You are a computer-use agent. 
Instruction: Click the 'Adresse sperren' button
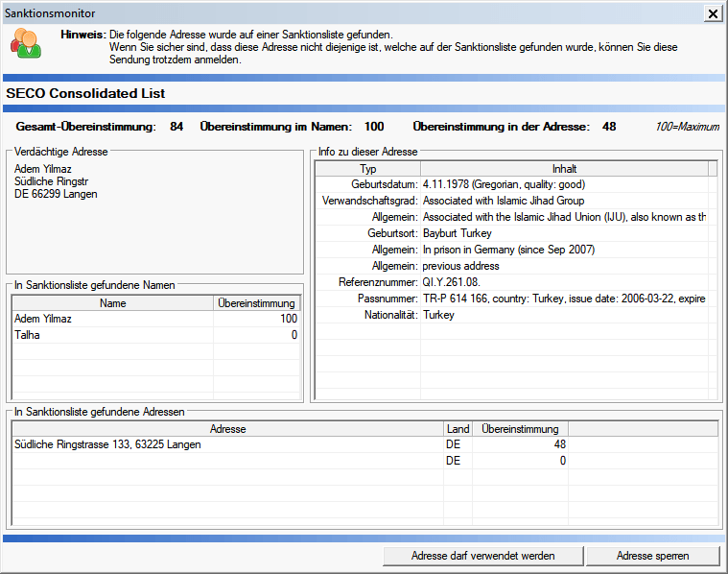(653, 556)
